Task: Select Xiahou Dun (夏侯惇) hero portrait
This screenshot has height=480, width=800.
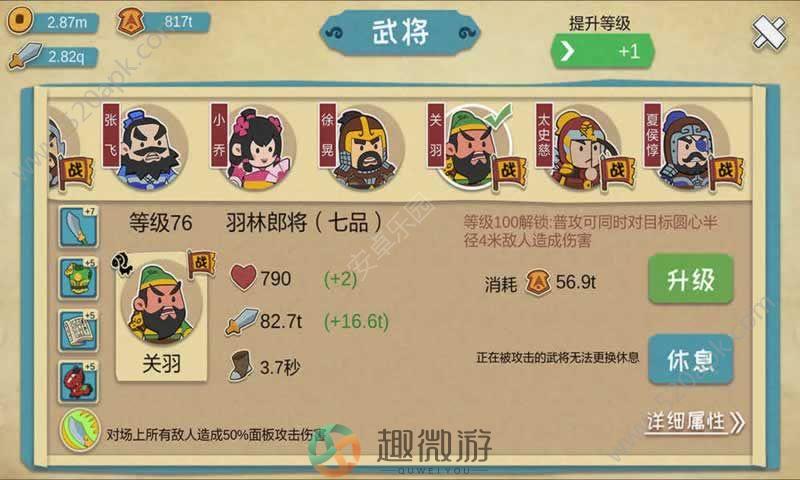Action: pyautogui.click(x=689, y=148)
